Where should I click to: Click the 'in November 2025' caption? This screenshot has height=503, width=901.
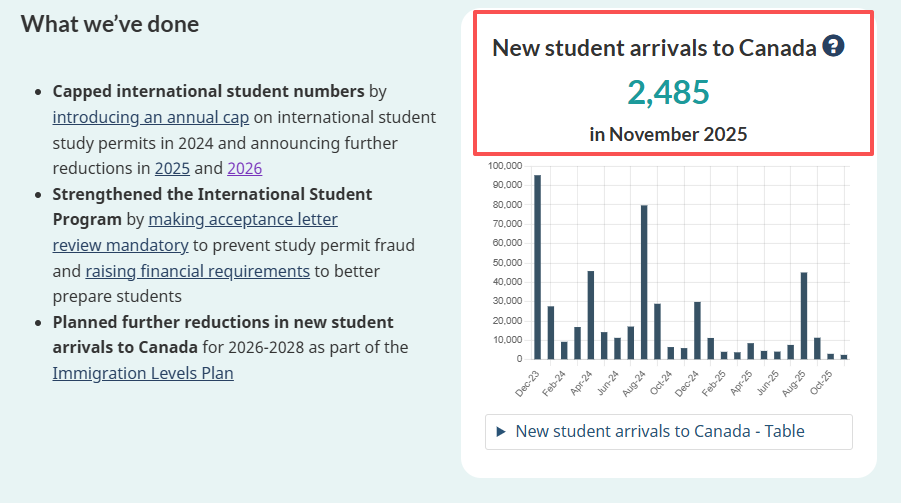pos(668,134)
